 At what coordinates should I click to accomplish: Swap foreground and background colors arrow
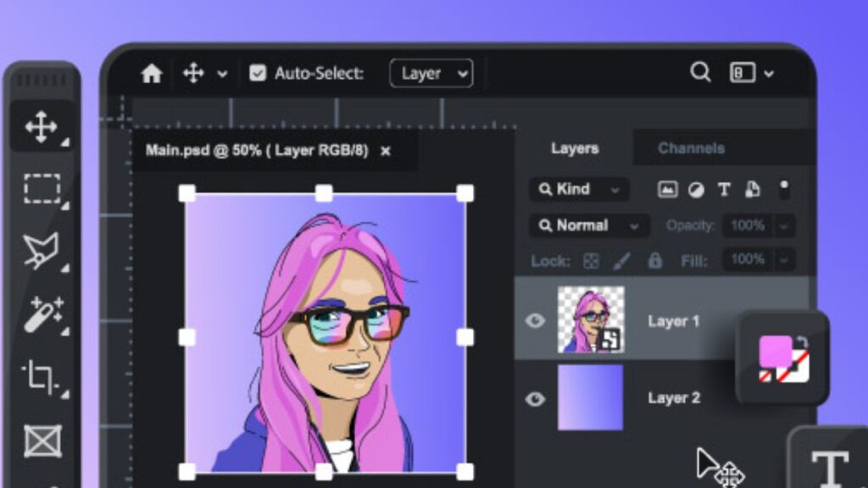803,342
